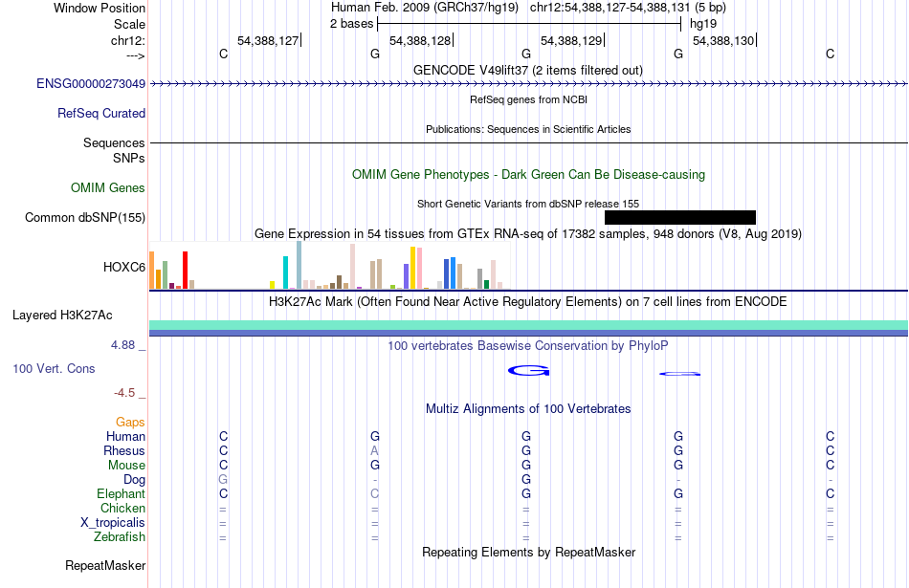Select the Human alignment row label
The image size is (909, 588).
click(125, 437)
